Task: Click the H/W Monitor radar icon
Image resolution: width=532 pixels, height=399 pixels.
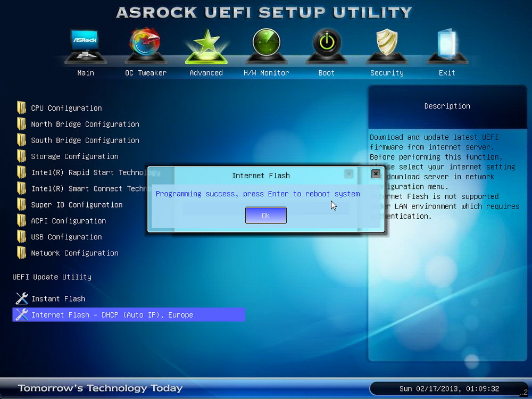Action: (x=267, y=46)
